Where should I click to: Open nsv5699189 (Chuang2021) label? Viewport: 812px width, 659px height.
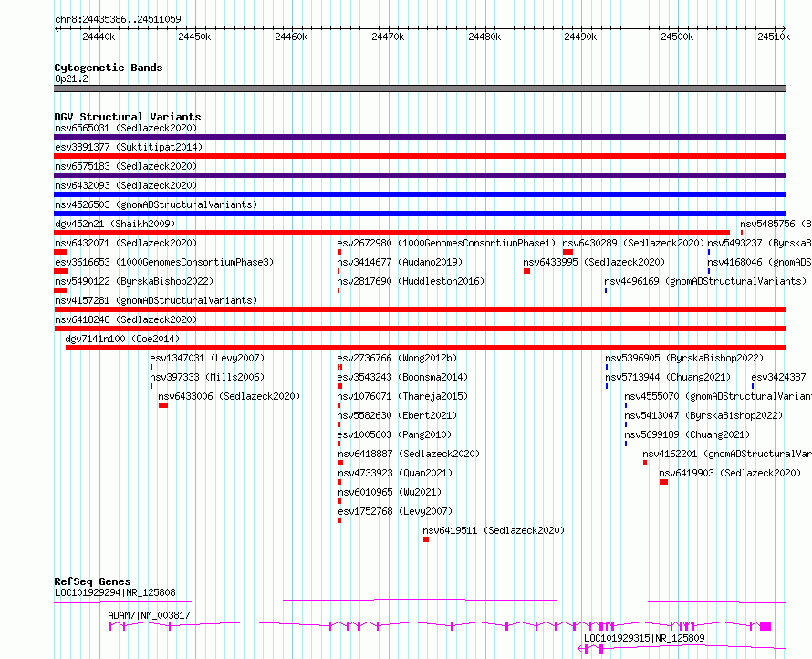click(x=687, y=434)
